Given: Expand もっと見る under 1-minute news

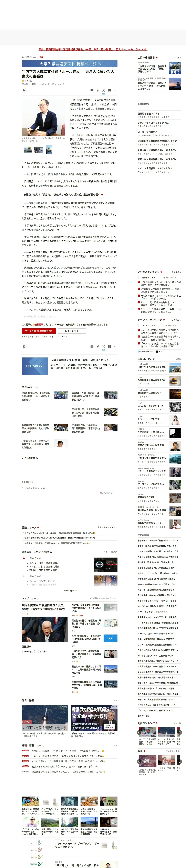Looking at the screenshot, I should (70, 590).
